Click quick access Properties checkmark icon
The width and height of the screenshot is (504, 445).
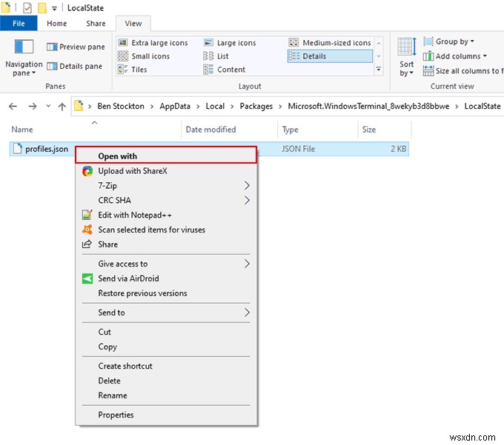coord(27,7)
